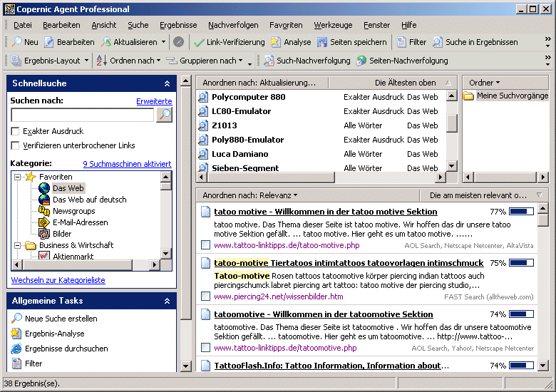Select the Luca Damiano search entry
The width and height of the screenshot is (556, 392).
point(240,154)
